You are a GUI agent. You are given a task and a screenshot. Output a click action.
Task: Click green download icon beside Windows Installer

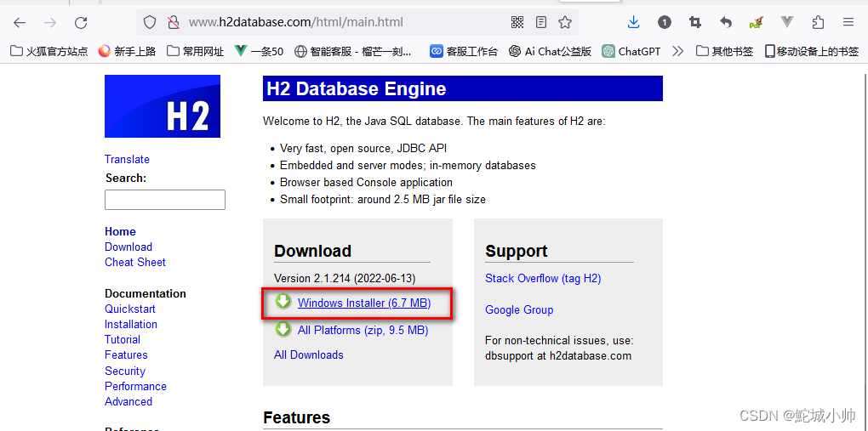(283, 302)
